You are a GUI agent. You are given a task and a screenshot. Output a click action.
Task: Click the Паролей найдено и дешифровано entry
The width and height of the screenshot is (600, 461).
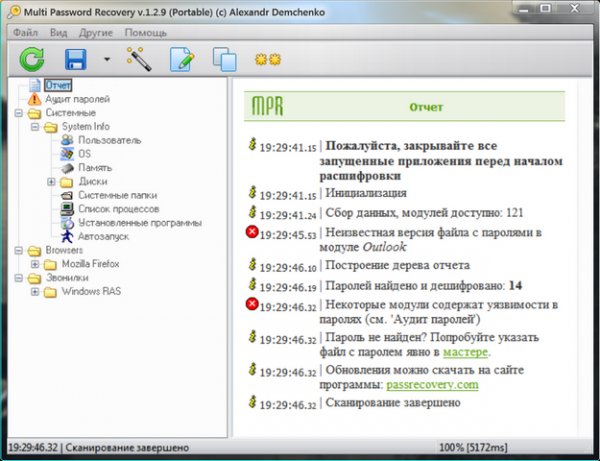click(423, 285)
